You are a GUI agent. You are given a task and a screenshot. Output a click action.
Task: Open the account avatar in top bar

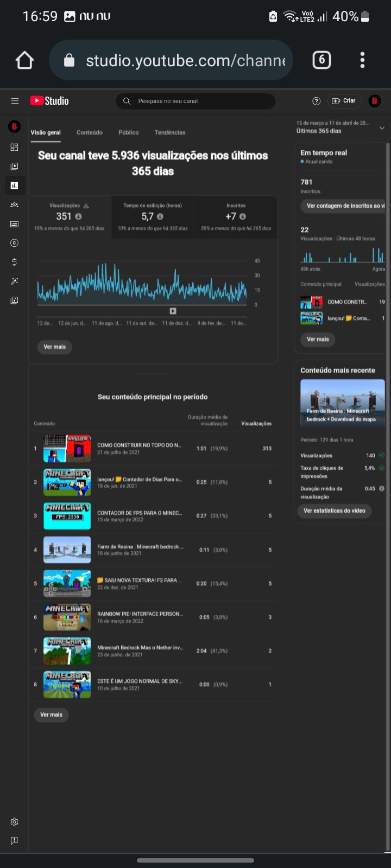374,101
